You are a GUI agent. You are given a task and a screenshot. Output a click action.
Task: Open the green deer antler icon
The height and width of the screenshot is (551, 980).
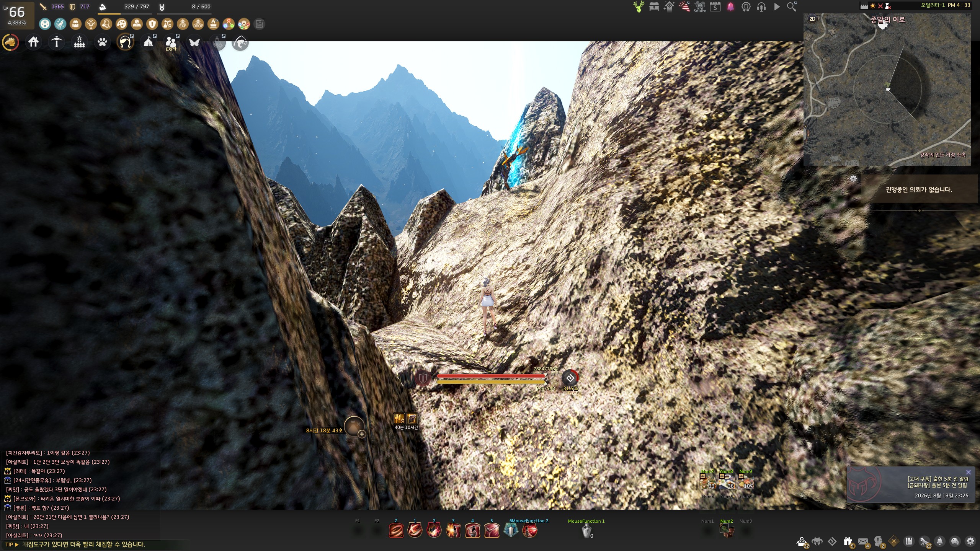[639, 7]
